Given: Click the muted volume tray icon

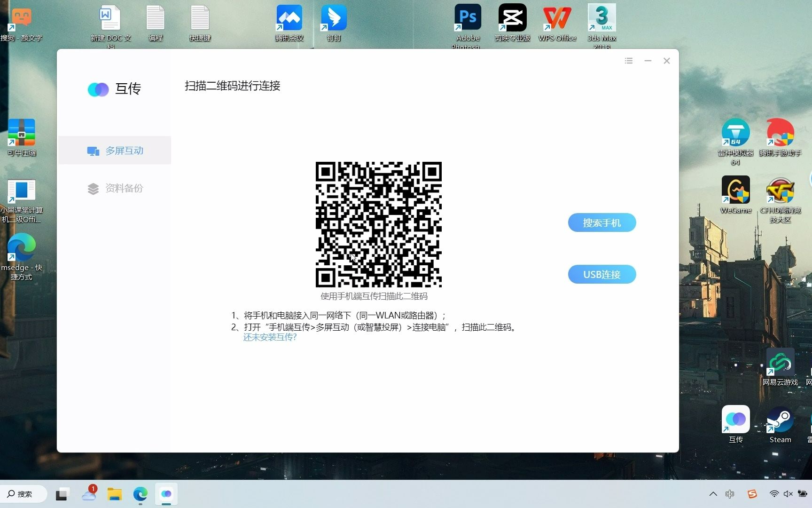Looking at the screenshot, I should pos(788,494).
